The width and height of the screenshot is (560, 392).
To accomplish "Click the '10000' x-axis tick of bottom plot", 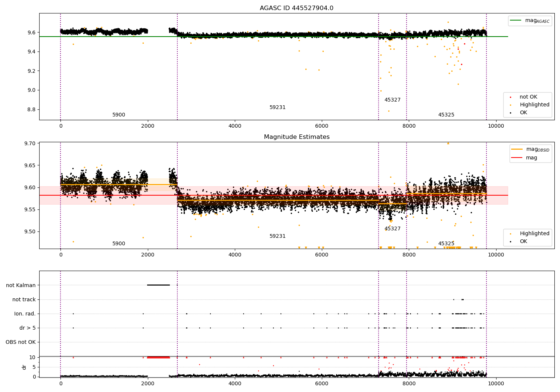I will click(496, 383).
